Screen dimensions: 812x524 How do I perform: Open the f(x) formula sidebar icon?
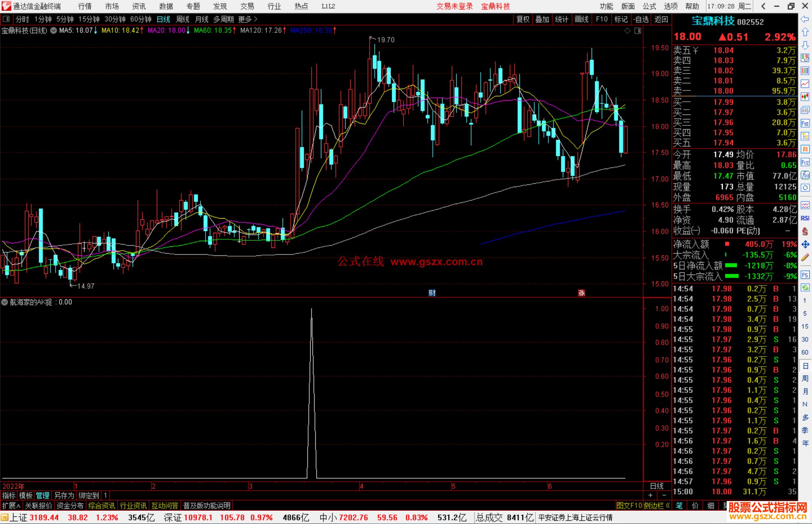point(805,175)
